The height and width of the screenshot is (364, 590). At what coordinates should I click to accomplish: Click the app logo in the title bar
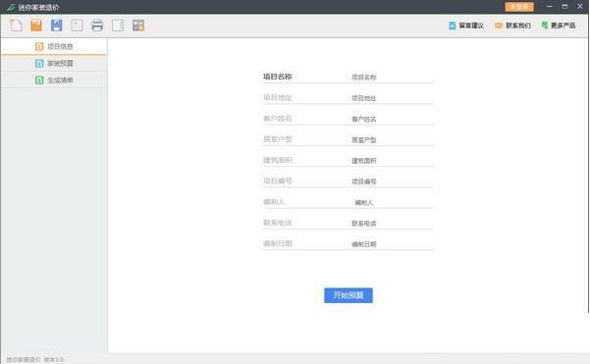pos(11,7)
